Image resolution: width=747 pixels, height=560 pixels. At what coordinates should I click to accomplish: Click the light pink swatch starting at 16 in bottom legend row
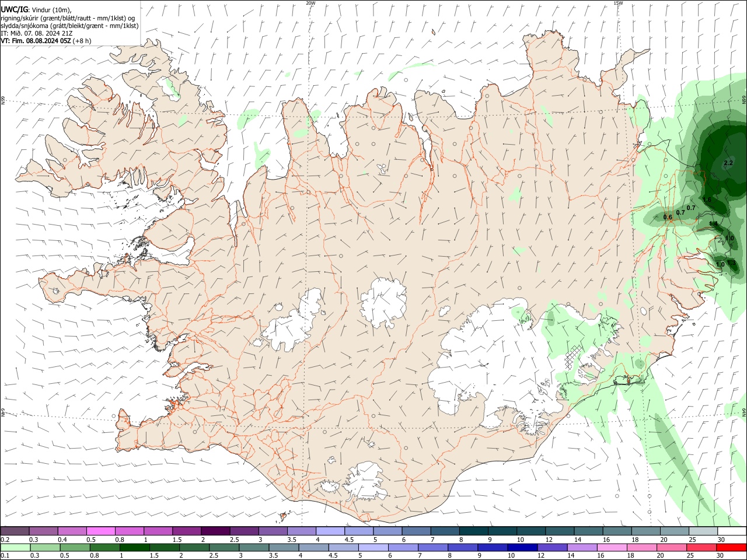point(612,548)
